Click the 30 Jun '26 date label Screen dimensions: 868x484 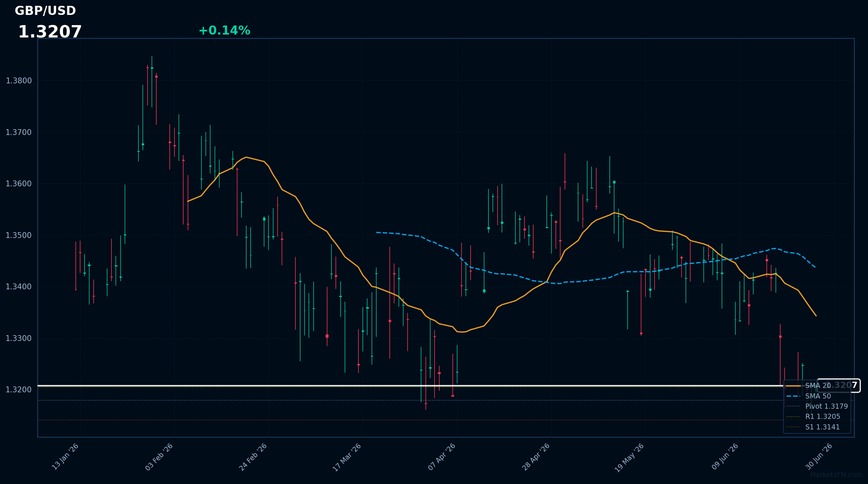(x=819, y=457)
